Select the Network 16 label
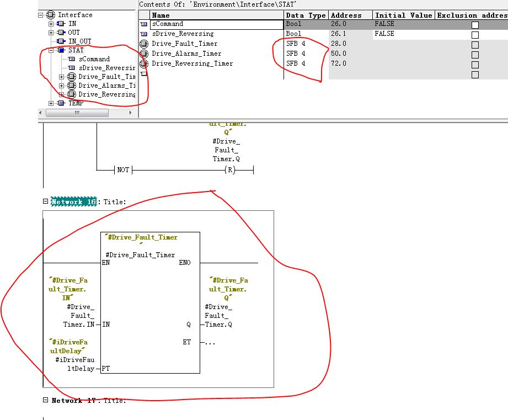The image size is (508, 420). tap(74, 201)
